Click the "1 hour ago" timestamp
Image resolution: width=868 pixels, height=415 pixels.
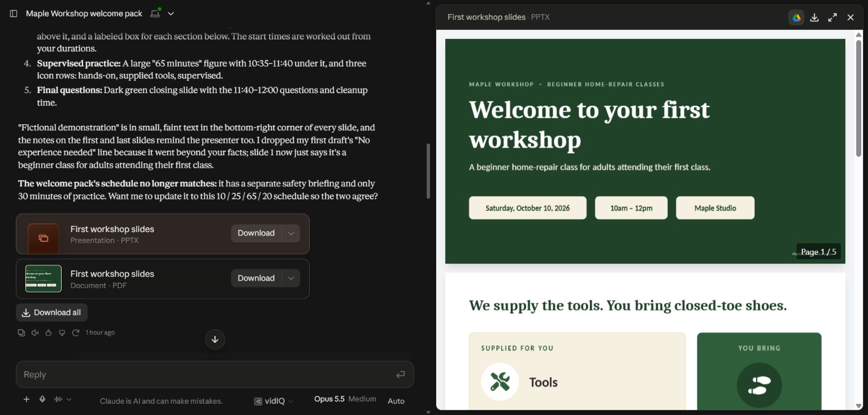coord(100,333)
